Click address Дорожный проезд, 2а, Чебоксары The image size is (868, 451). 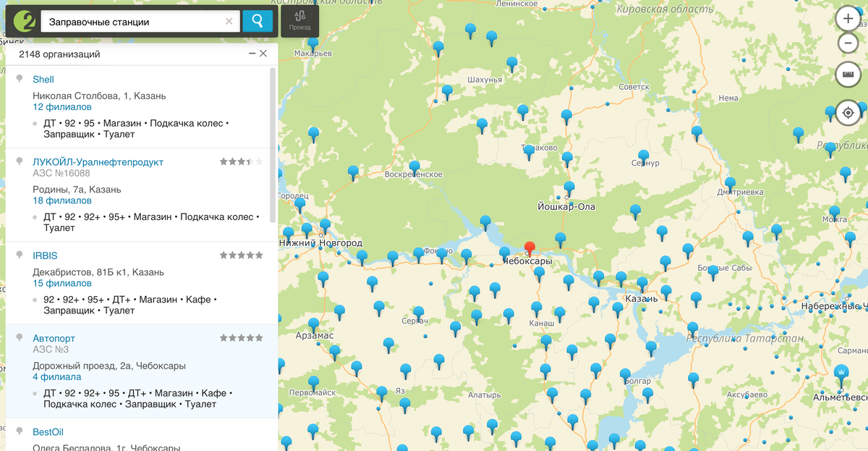point(109,366)
